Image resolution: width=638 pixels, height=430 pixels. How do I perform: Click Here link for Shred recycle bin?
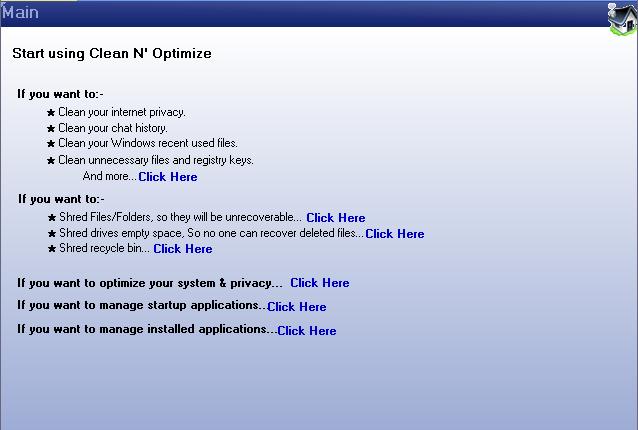tap(183, 249)
